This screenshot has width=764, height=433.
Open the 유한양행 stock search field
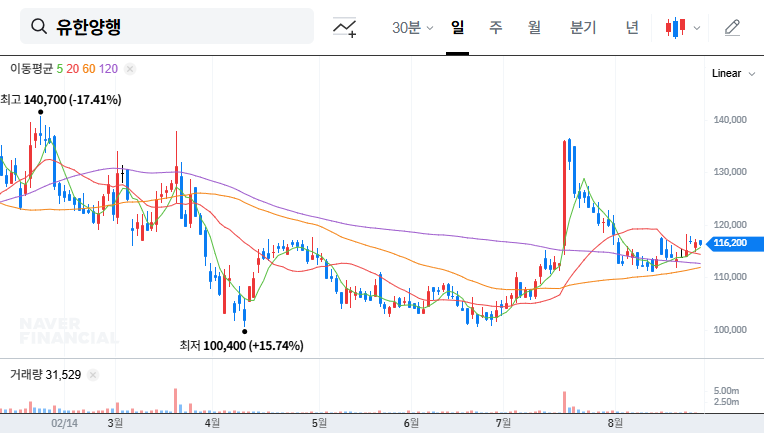tap(167, 26)
